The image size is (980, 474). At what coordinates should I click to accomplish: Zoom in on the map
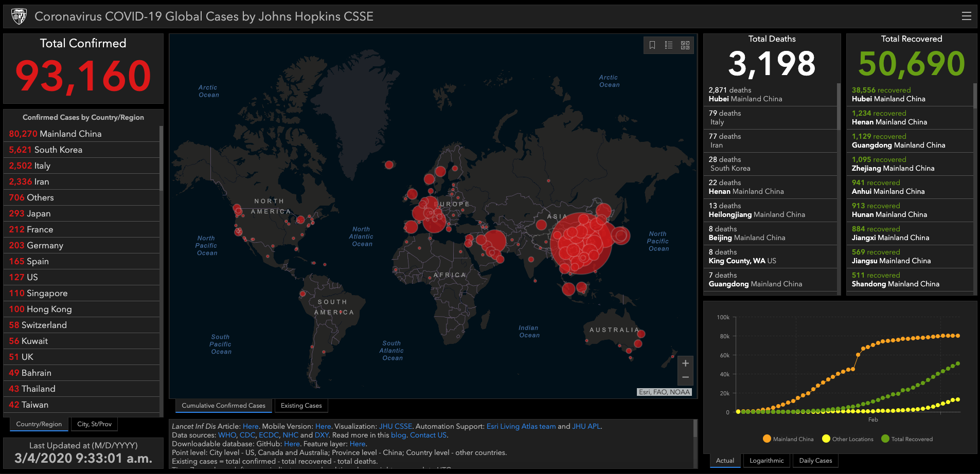coord(685,363)
